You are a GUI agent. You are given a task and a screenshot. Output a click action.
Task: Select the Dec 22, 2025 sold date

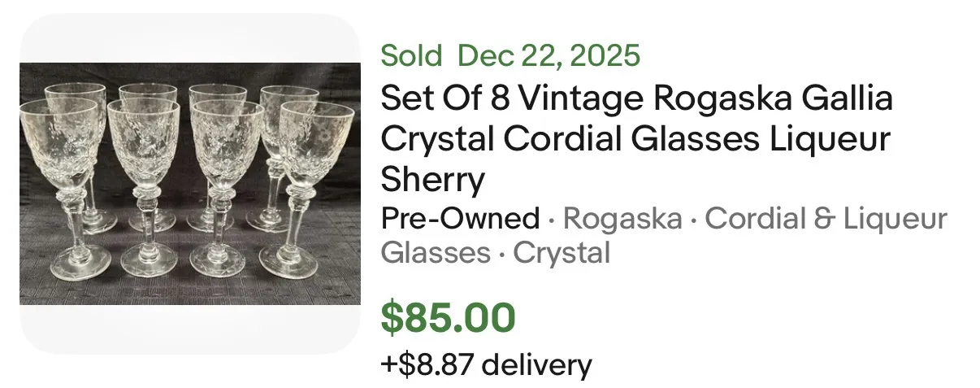[549, 55]
